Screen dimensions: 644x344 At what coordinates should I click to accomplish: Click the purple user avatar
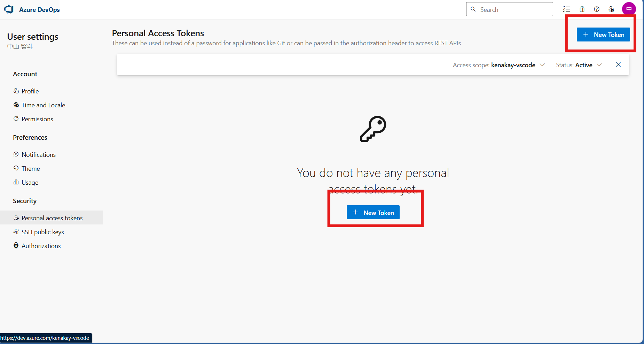(x=629, y=9)
